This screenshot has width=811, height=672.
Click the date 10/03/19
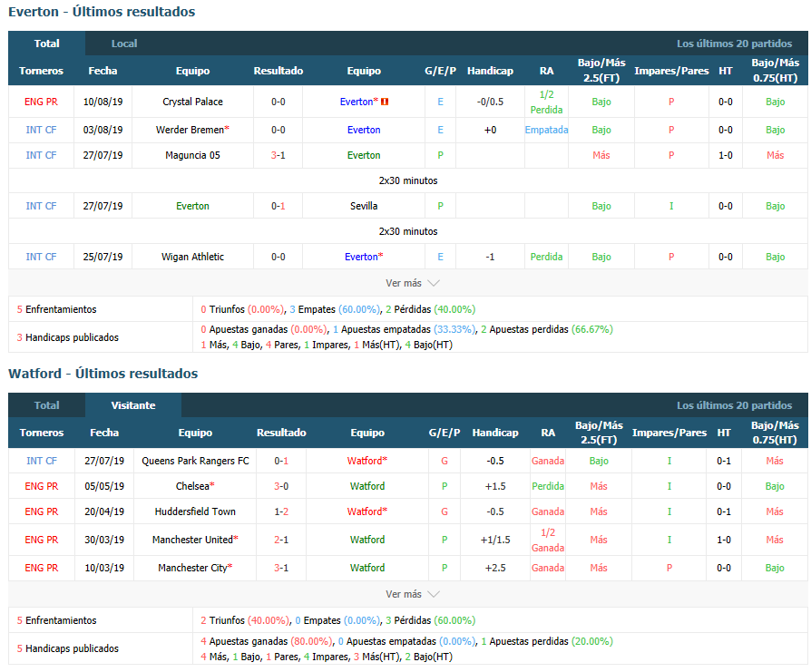(x=104, y=568)
